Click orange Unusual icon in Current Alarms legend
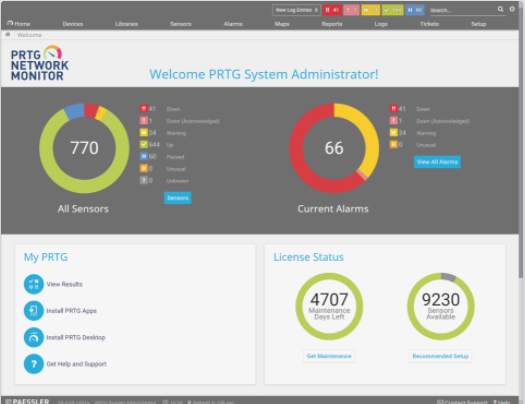 (x=394, y=144)
